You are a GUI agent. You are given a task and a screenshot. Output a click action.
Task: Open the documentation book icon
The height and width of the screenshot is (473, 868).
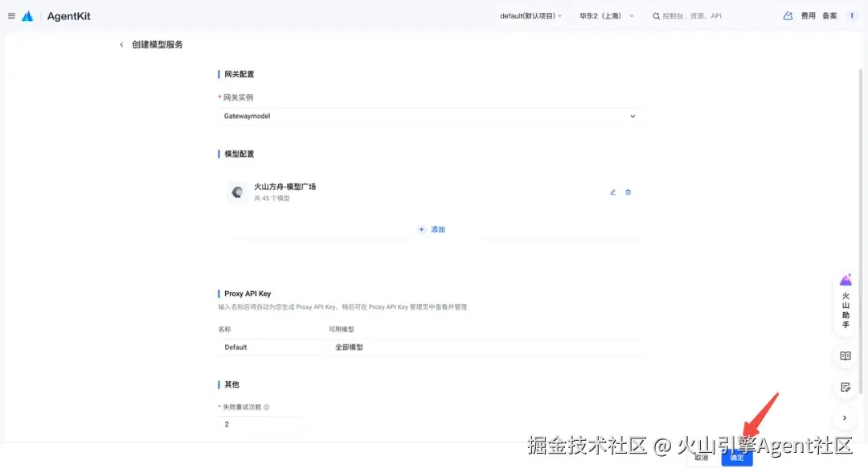(x=845, y=356)
